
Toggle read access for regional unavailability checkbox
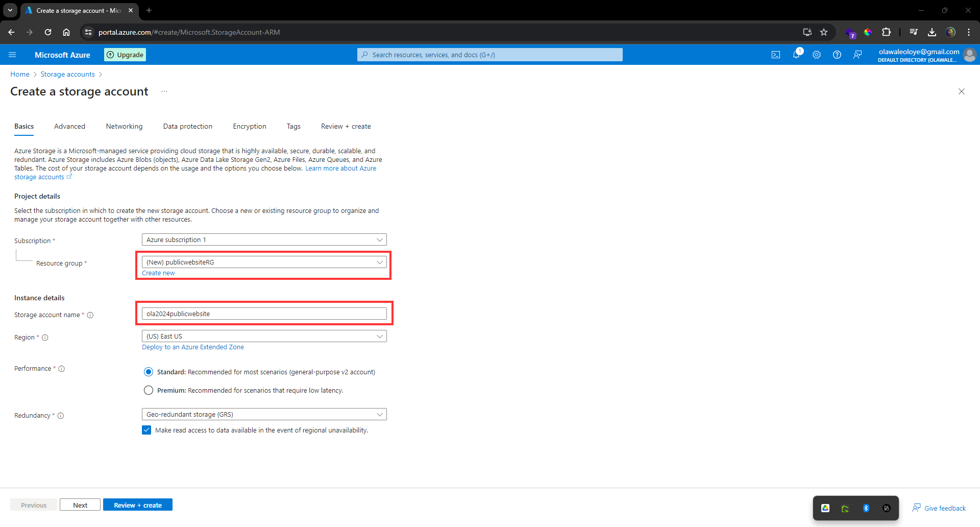(146, 430)
